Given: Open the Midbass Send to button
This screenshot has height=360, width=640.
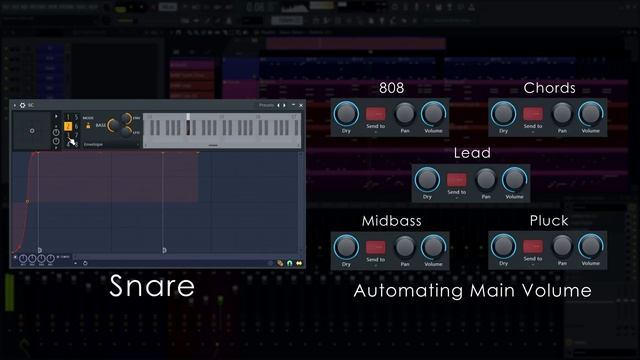Looking at the screenshot, I should 376,247.
